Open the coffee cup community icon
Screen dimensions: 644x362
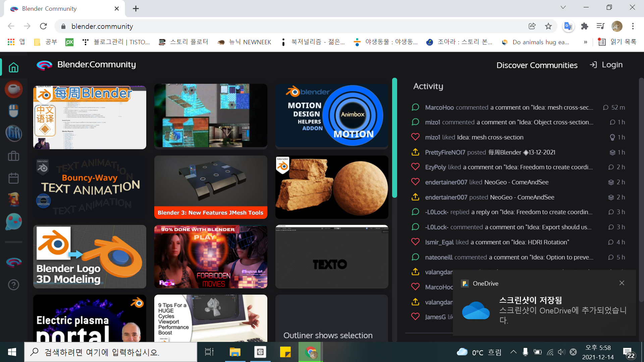[x=13, y=89]
